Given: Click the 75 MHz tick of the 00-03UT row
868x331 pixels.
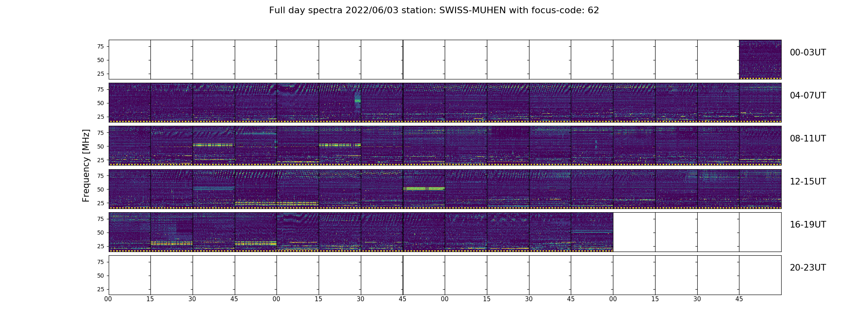Looking at the screenshot, I should click(100, 46).
